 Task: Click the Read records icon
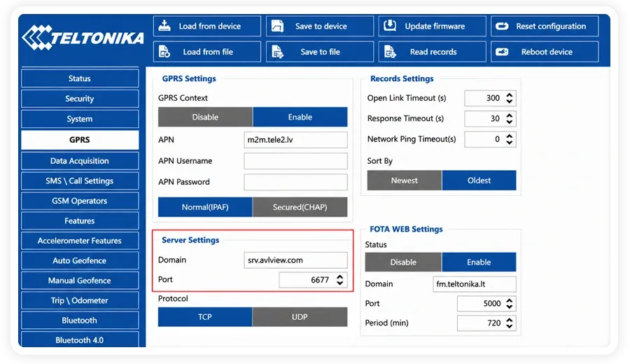click(x=390, y=51)
